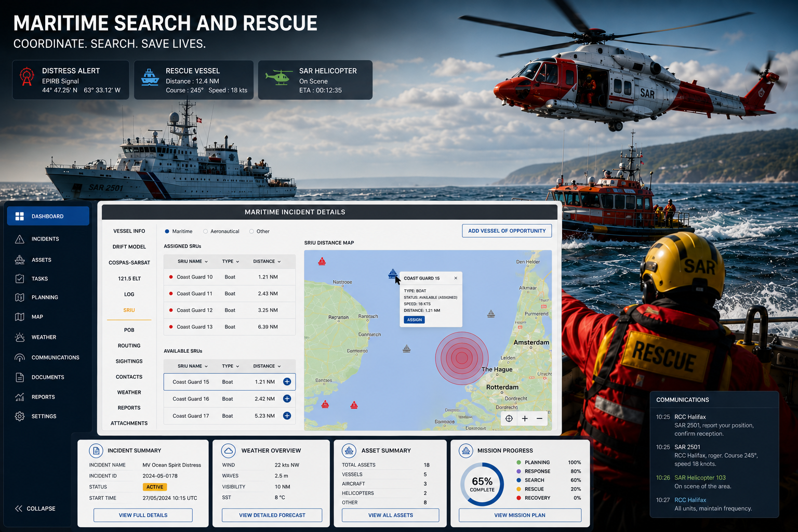798x532 pixels.
Task: Click the yellow Rescue legend dot
Action: tap(518, 489)
